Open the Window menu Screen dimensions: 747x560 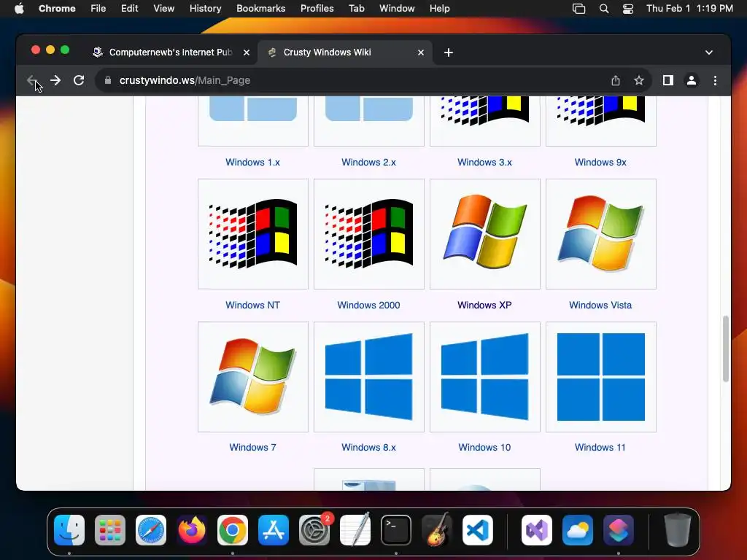(397, 9)
